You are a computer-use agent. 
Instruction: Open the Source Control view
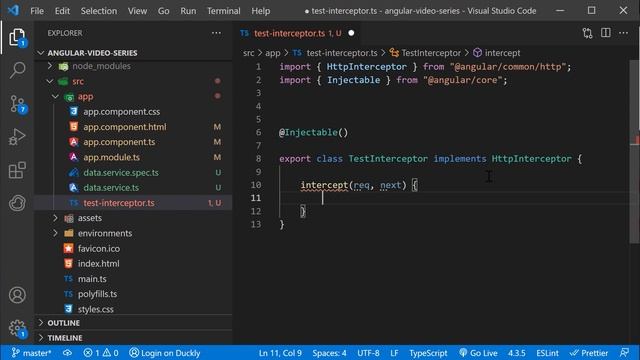18,104
